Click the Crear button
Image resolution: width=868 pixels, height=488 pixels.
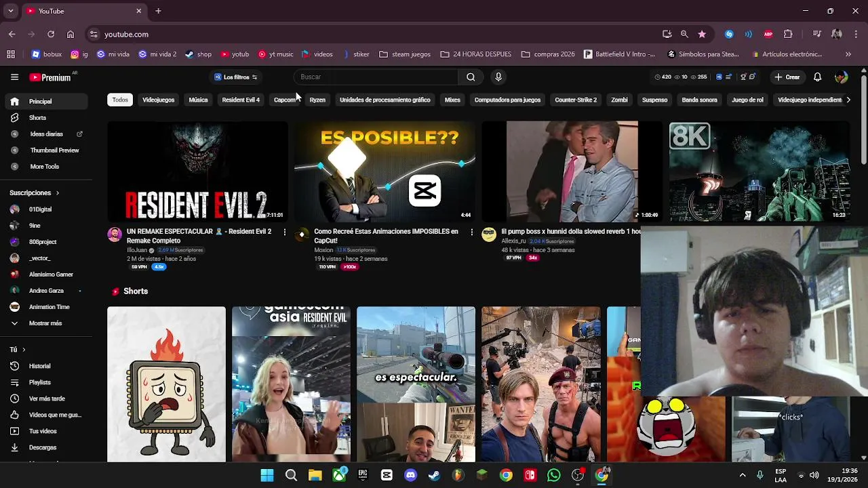pos(787,77)
